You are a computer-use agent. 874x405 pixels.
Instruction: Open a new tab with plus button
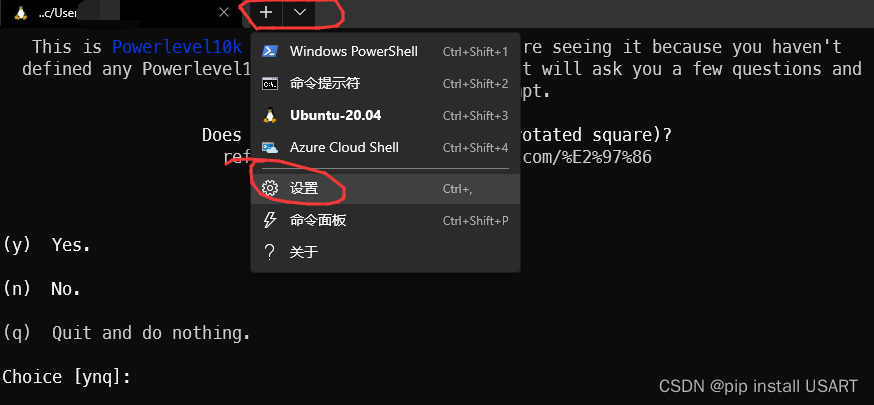266,13
